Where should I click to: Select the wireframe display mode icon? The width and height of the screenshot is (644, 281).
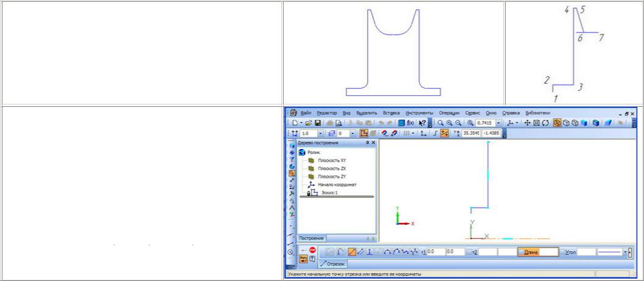click(557, 123)
